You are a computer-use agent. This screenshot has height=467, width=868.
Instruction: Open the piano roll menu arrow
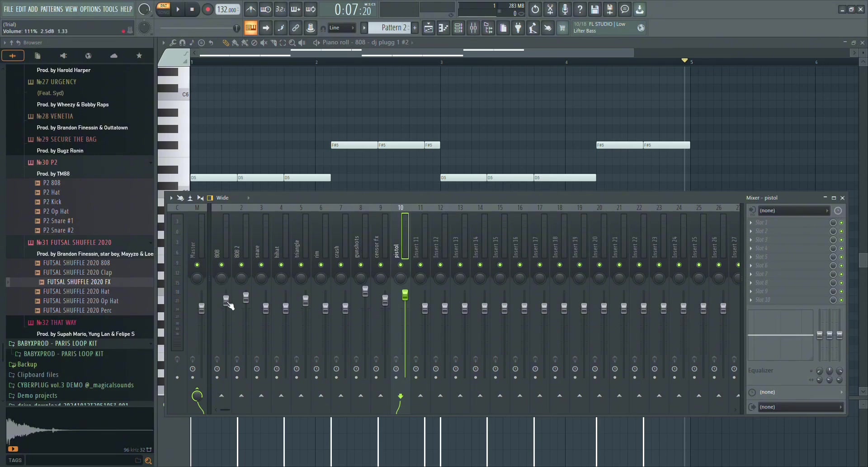point(163,43)
